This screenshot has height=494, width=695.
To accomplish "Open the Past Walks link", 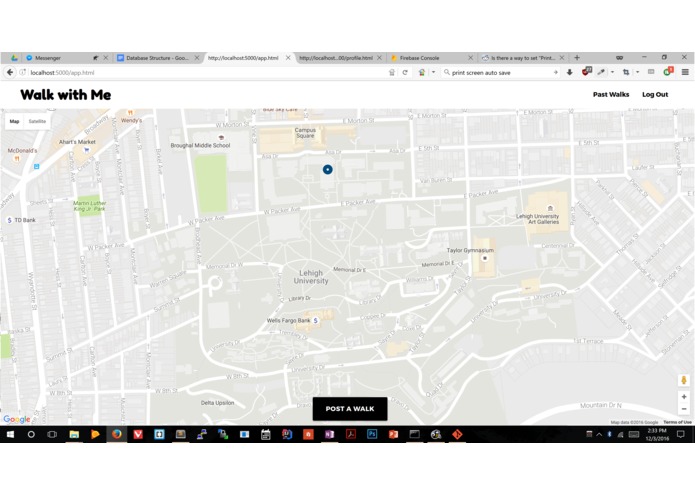I will tap(611, 94).
